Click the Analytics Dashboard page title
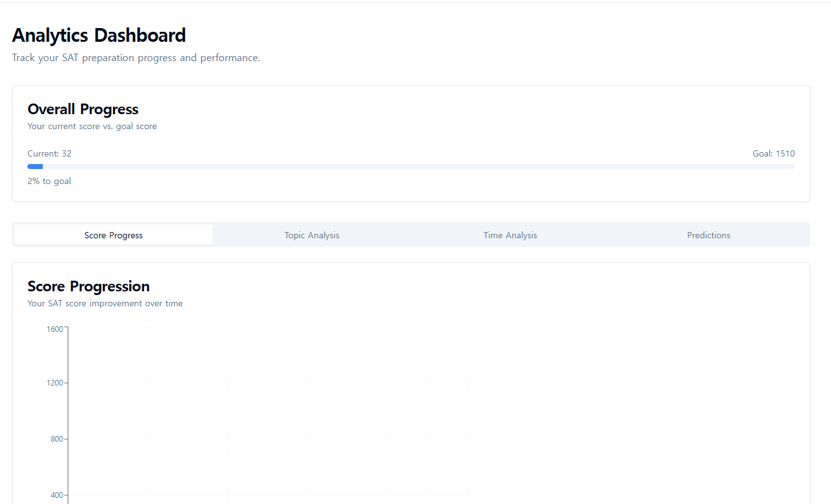Image resolution: width=831 pixels, height=504 pixels. point(99,36)
